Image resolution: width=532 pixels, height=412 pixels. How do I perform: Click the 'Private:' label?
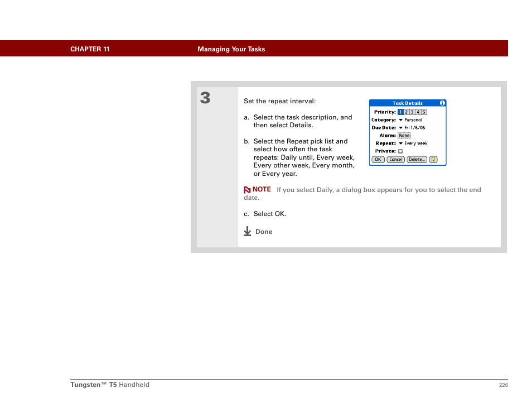point(385,151)
